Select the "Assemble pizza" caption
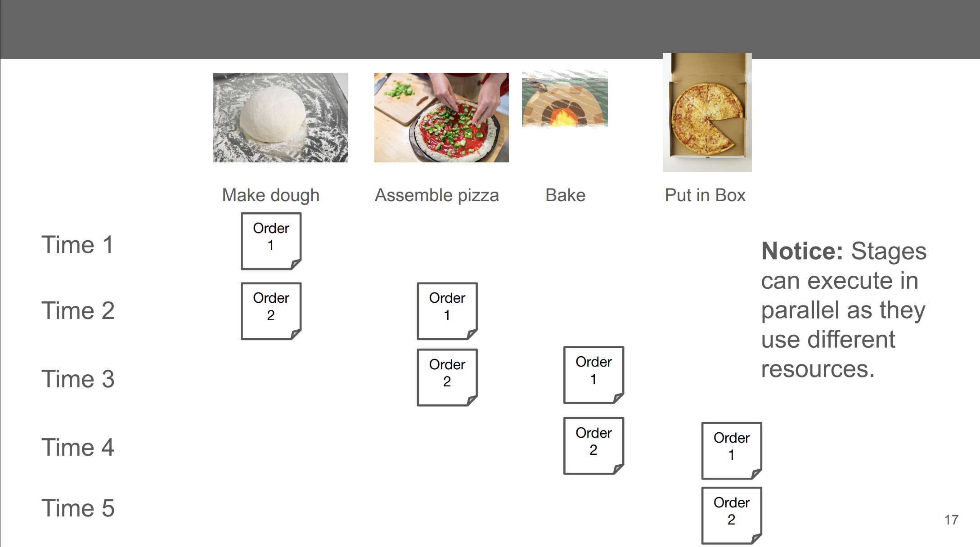Image resolution: width=980 pixels, height=547 pixels. [x=437, y=195]
